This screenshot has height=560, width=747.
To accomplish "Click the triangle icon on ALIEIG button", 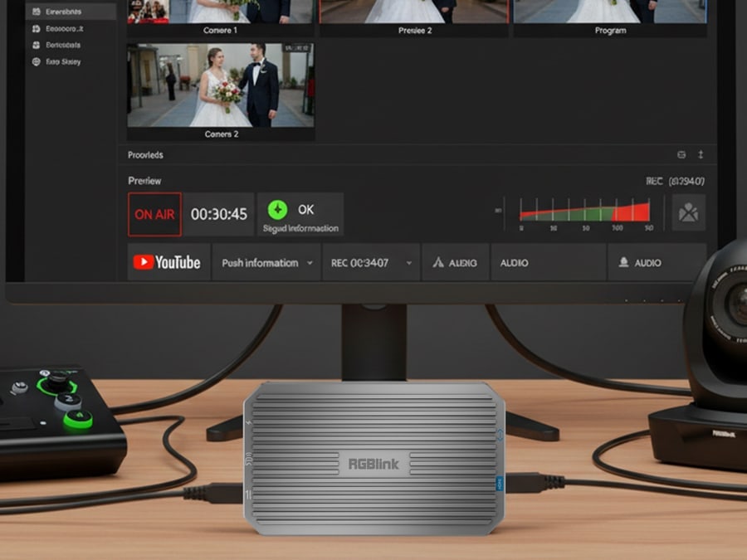I will coord(438,262).
